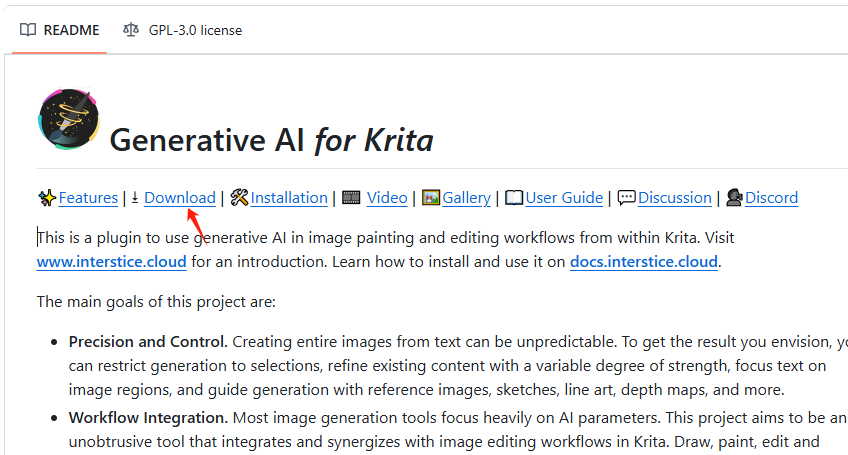Viewport: 848px width, 455px height.
Task: Click the open book icon beside User Guide
Action: pos(514,198)
